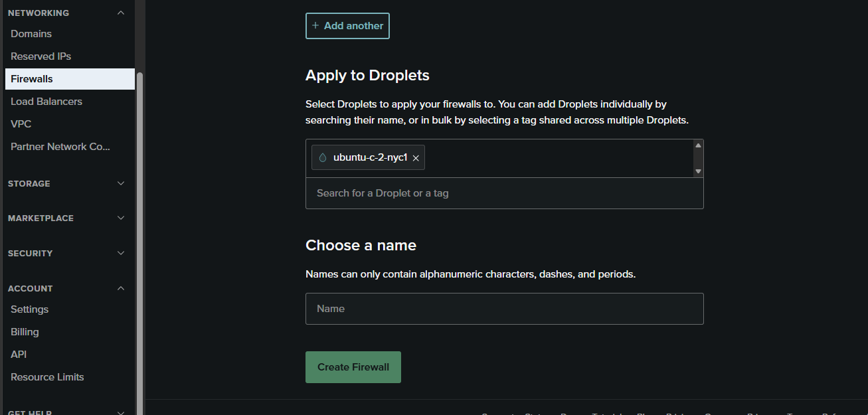Focus the Search for a Droplet field
Viewport: 868px width, 415px height.
tap(504, 193)
